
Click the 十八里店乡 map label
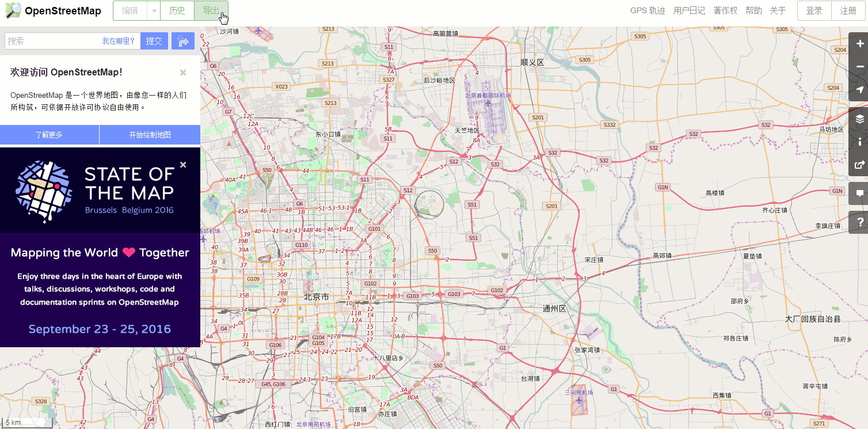click(x=389, y=358)
